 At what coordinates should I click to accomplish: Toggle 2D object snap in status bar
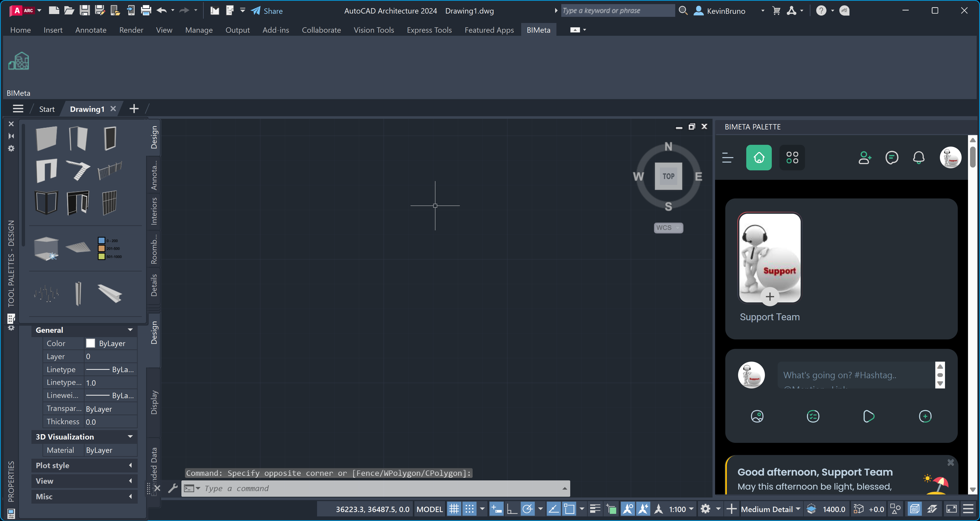click(569, 509)
